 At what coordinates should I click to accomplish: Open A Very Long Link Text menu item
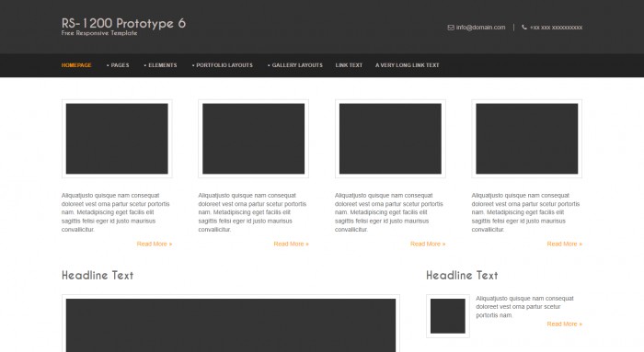pyautogui.click(x=407, y=65)
